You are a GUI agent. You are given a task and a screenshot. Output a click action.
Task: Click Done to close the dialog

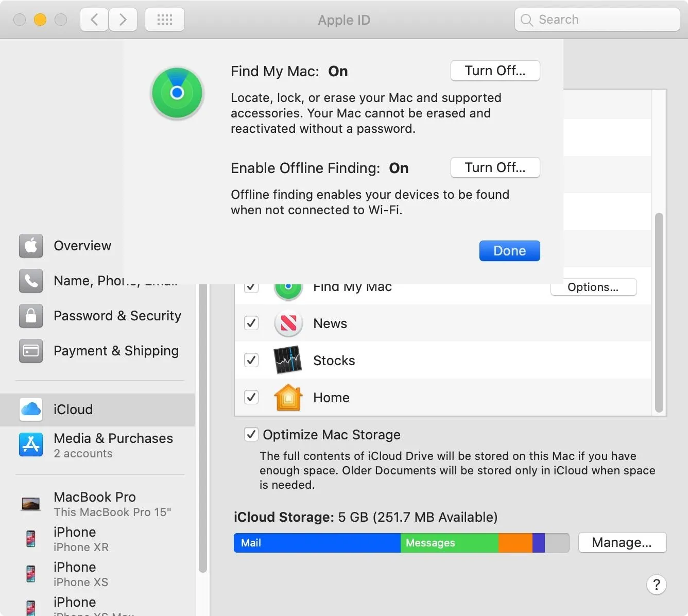[509, 251]
